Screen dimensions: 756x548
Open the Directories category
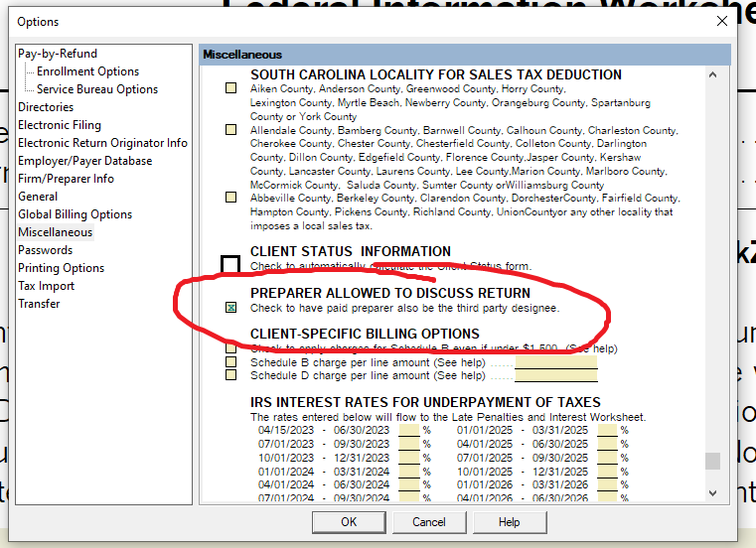(46, 107)
